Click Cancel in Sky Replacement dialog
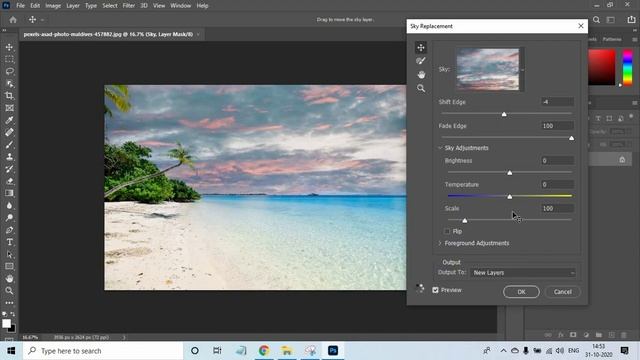Viewport: 640px width, 360px height. click(562, 292)
